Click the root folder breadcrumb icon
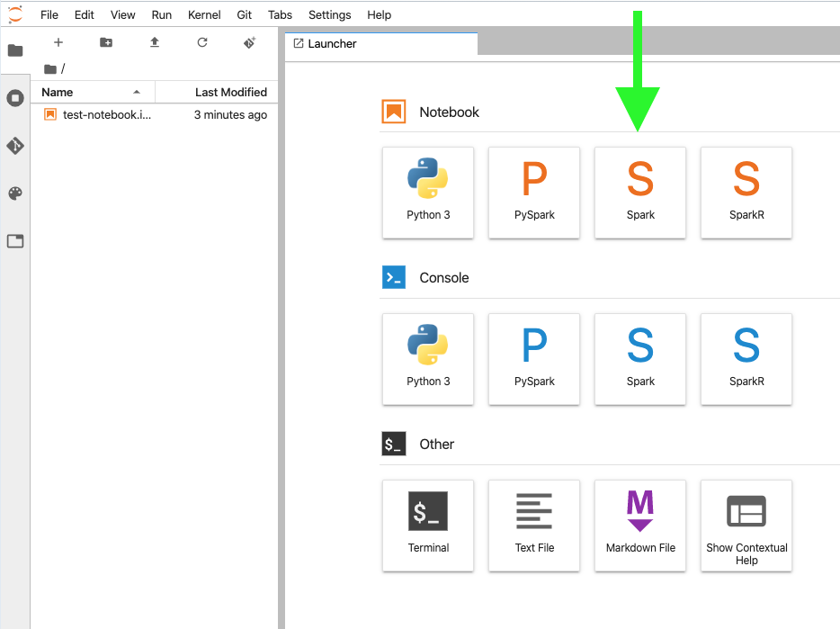The height and width of the screenshot is (629, 840). click(50, 69)
